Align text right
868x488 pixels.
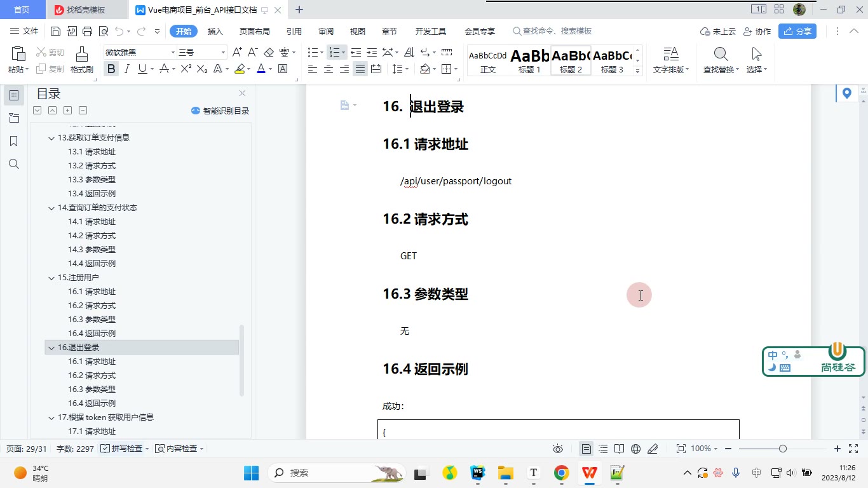tap(344, 69)
